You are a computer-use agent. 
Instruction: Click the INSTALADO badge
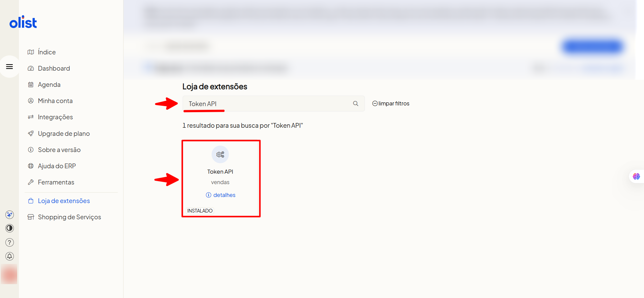tap(200, 210)
